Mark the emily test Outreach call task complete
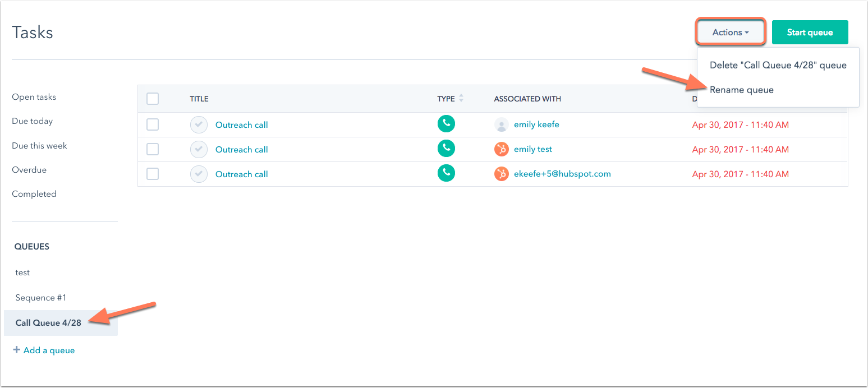This screenshot has width=868, height=388. tap(199, 149)
